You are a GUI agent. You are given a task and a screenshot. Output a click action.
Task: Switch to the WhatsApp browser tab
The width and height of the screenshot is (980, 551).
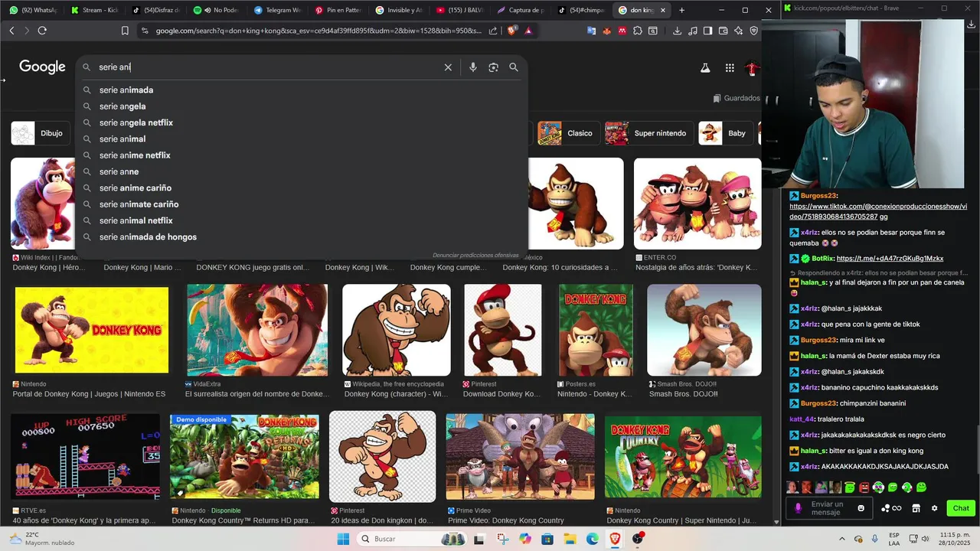pos(33,10)
